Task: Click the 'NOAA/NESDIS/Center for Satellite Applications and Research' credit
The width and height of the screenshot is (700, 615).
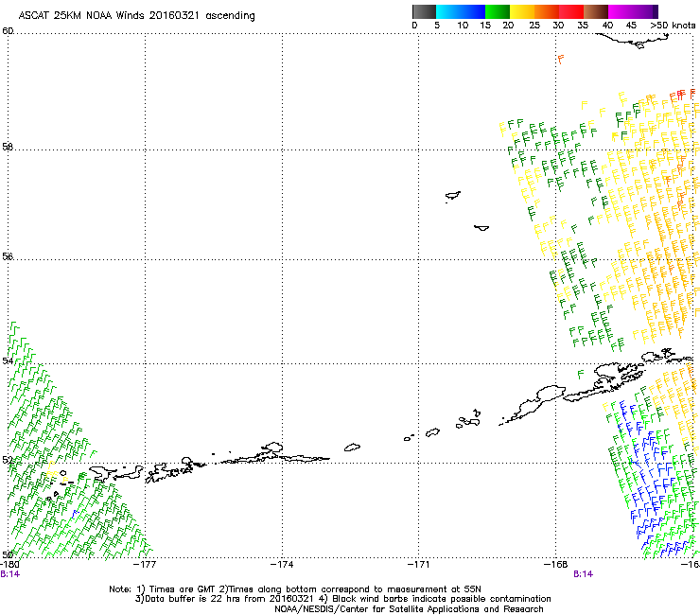Action: pos(409,609)
